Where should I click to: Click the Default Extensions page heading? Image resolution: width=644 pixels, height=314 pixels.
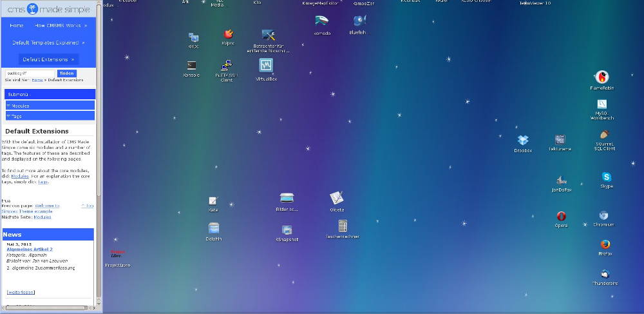click(x=37, y=131)
